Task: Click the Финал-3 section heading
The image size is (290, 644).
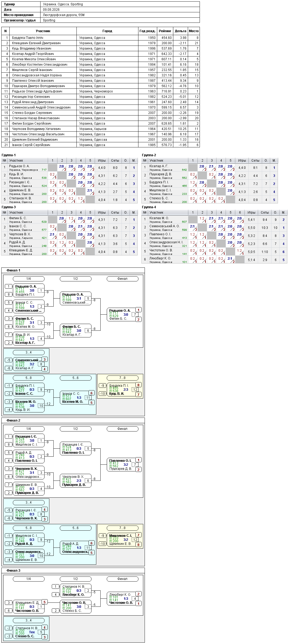Action: point(13,571)
